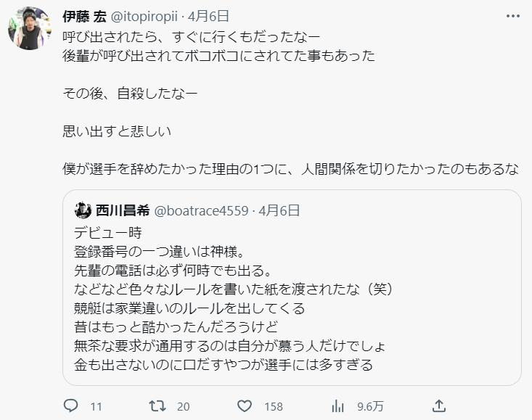Click the share upload icon
Screen dimensions: 532x420
(x=438, y=405)
